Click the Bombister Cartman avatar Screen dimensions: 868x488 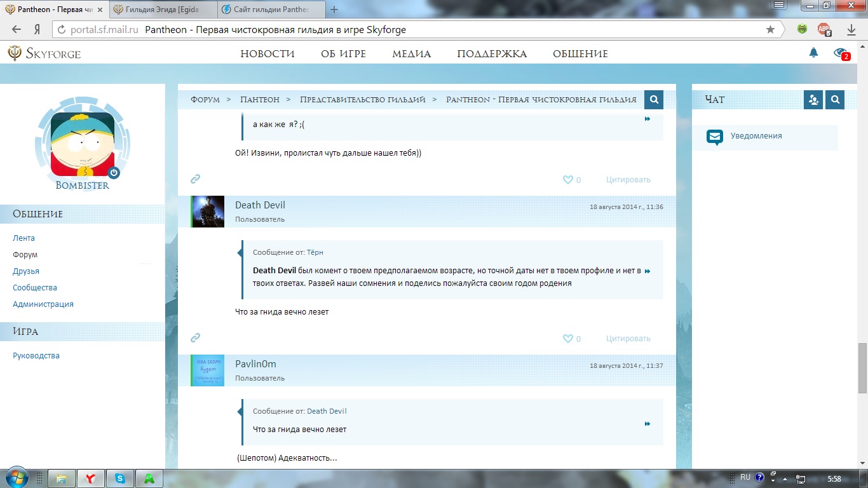[x=82, y=144]
